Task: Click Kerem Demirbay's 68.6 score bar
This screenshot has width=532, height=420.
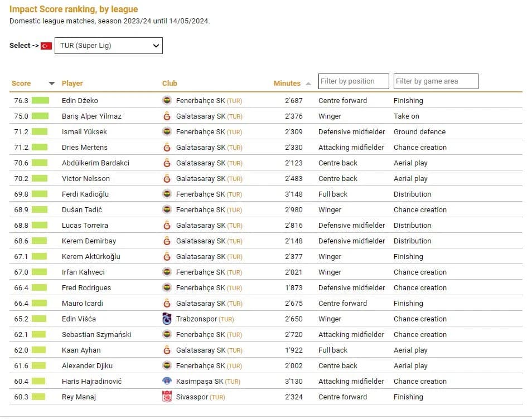Action: point(40,241)
